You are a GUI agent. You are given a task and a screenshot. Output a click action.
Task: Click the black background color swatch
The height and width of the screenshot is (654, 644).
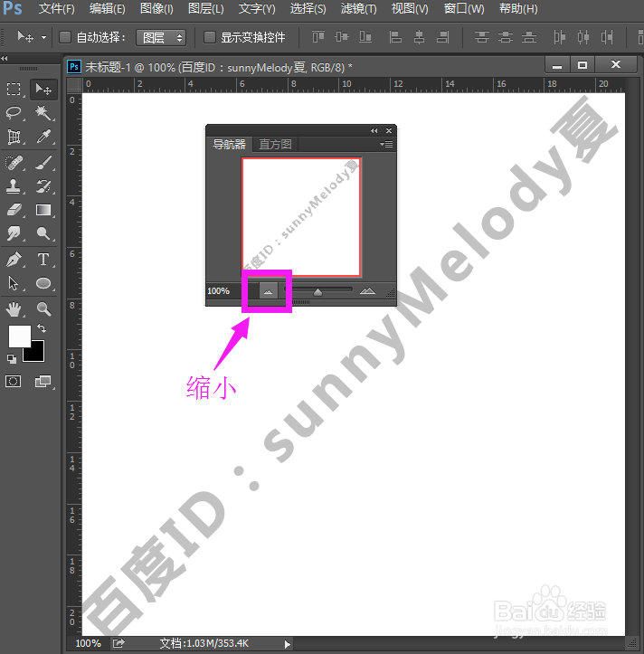coord(38,355)
